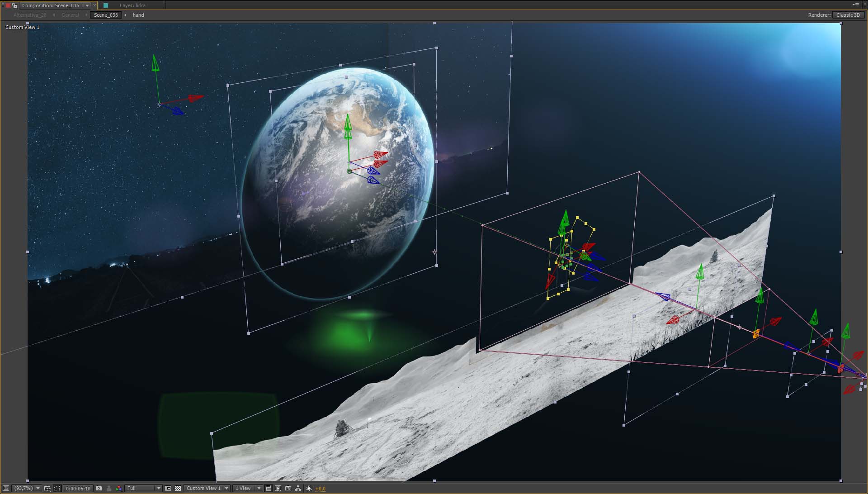Toggle the Transparency Grid checkerboard
The height and width of the screenshot is (494, 868).
click(178, 488)
